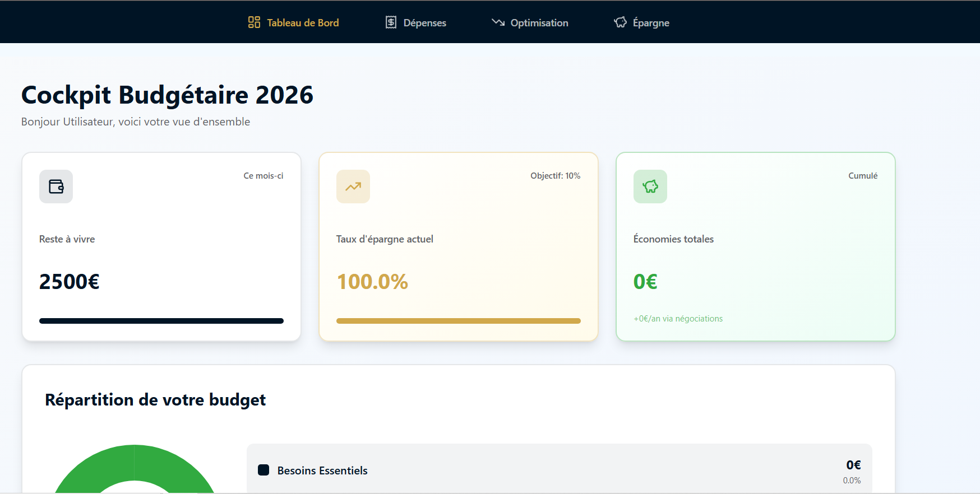Open the Tableau de Bord tab

click(303, 23)
